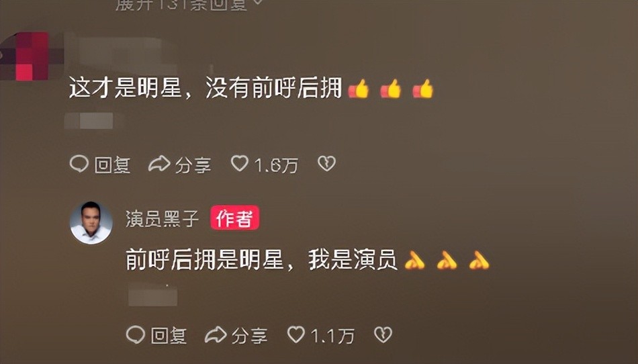Dislike the 这才是明星 comment via broken heart

click(326, 163)
